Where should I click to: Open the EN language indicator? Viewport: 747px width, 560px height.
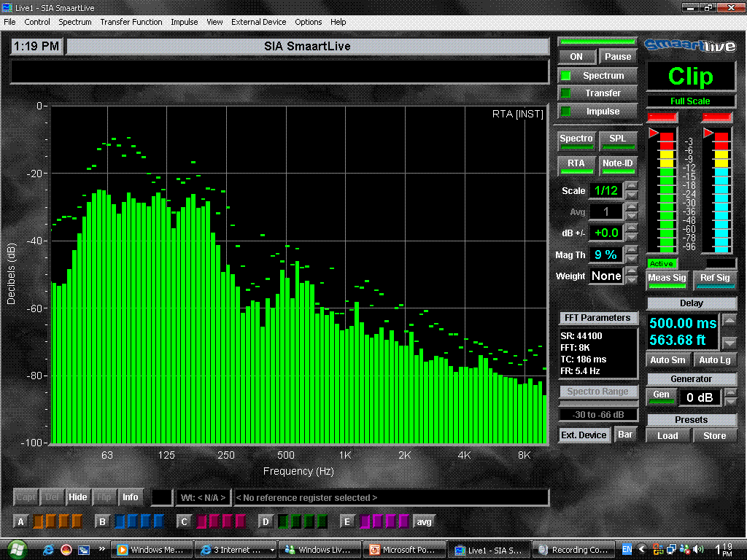[627, 550]
